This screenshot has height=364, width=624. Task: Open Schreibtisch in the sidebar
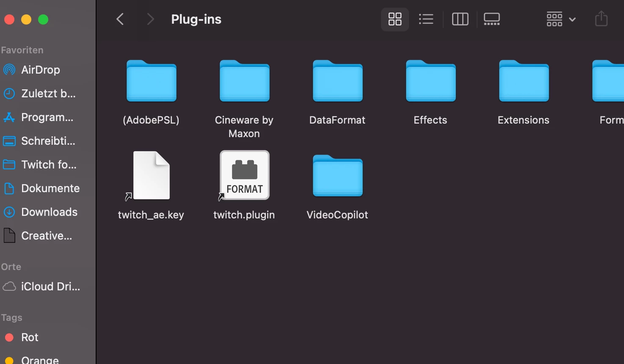click(x=48, y=141)
